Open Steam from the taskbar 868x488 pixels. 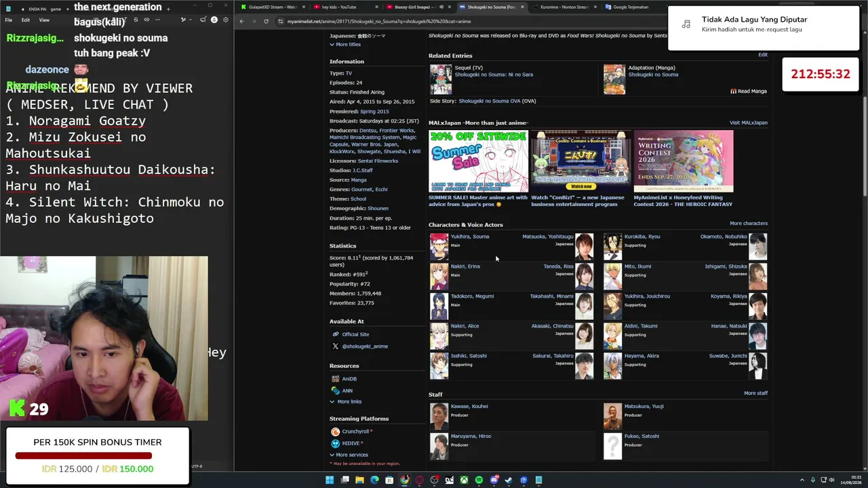click(509, 480)
